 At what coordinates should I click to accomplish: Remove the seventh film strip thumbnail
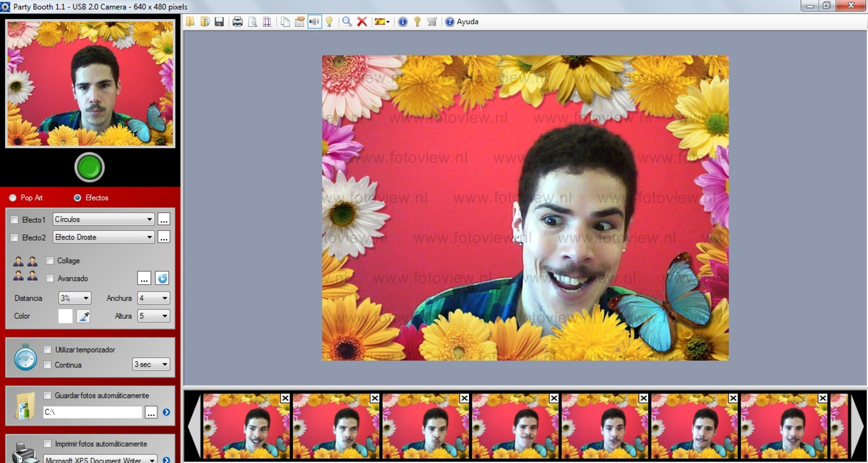(823, 398)
